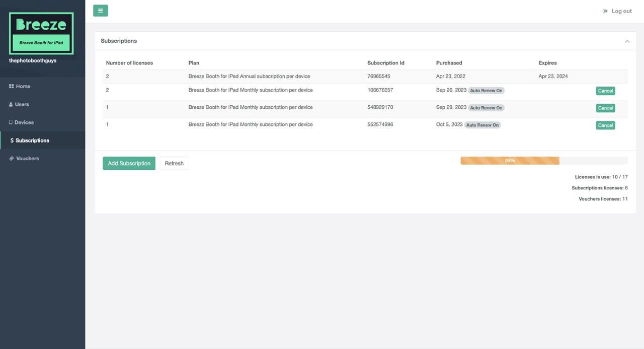Click Auto Renew On badge for Sep 26 subscription
The width and height of the screenshot is (644, 349).
[486, 91]
